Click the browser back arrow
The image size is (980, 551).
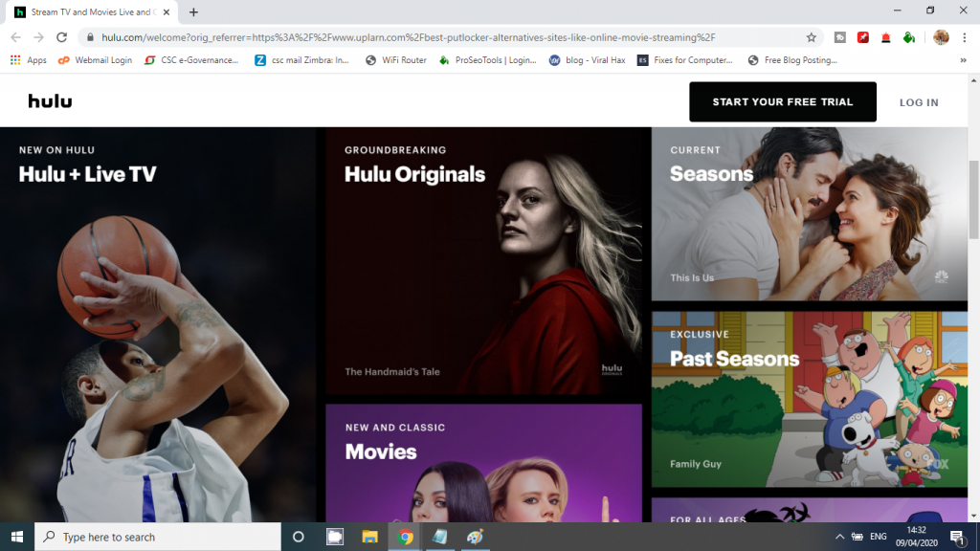coord(15,37)
